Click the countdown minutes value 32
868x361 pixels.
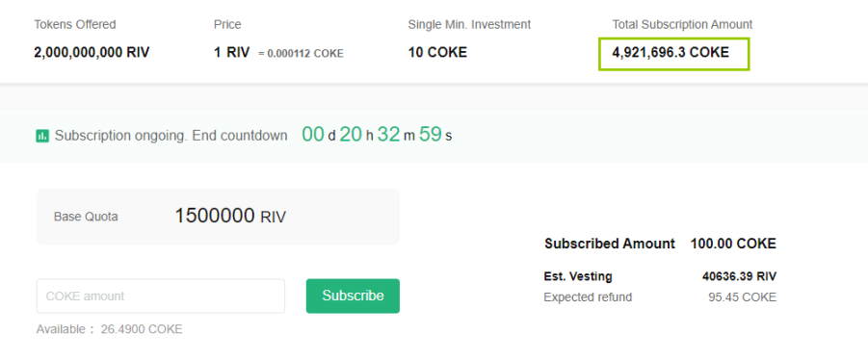click(x=388, y=135)
